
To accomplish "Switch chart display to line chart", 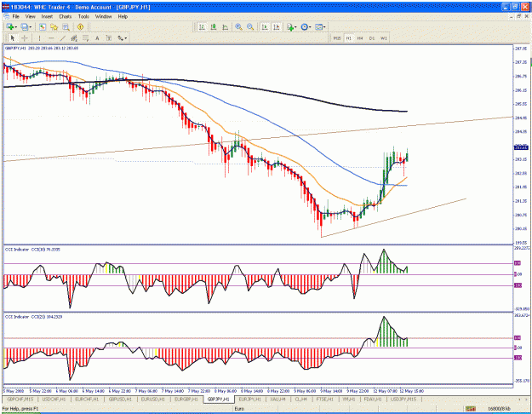I will 226,26.
